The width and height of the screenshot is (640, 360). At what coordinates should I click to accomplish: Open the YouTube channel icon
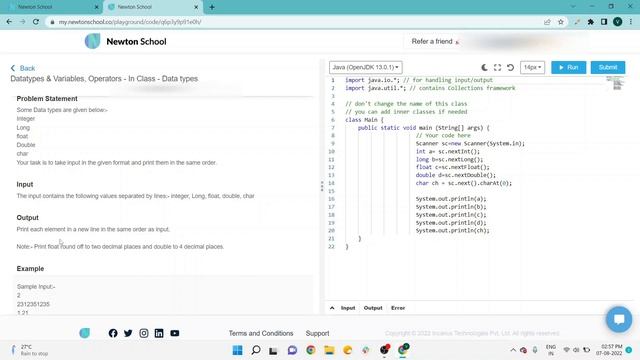175,333
